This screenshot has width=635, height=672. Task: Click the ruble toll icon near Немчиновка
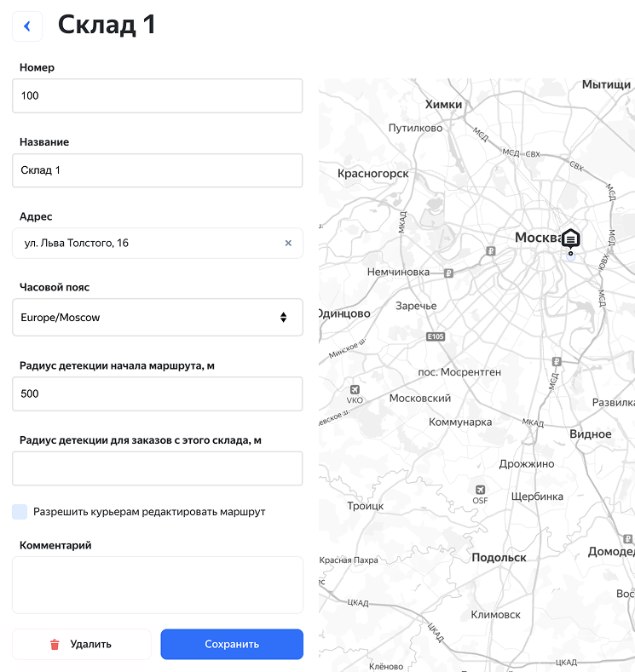[x=448, y=273]
